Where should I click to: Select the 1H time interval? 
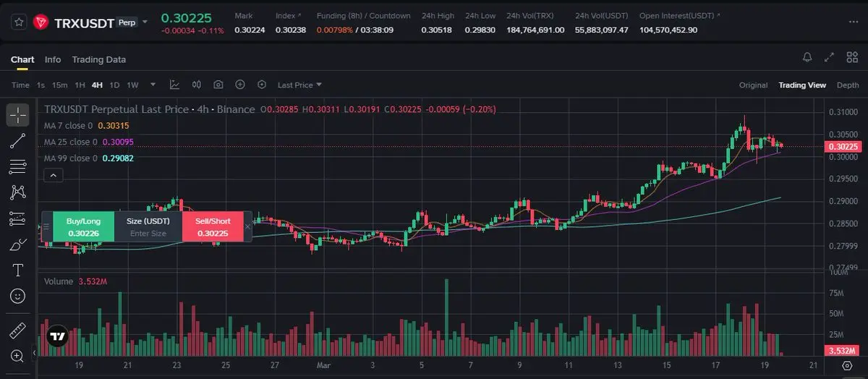(80, 85)
